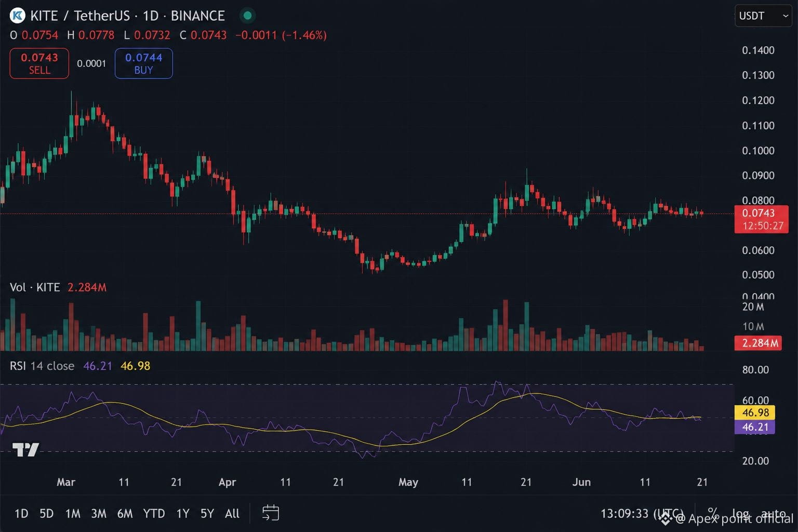Image resolution: width=798 pixels, height=532 pixels.
Task: Toggle the auto scale button
Action: 774,514
